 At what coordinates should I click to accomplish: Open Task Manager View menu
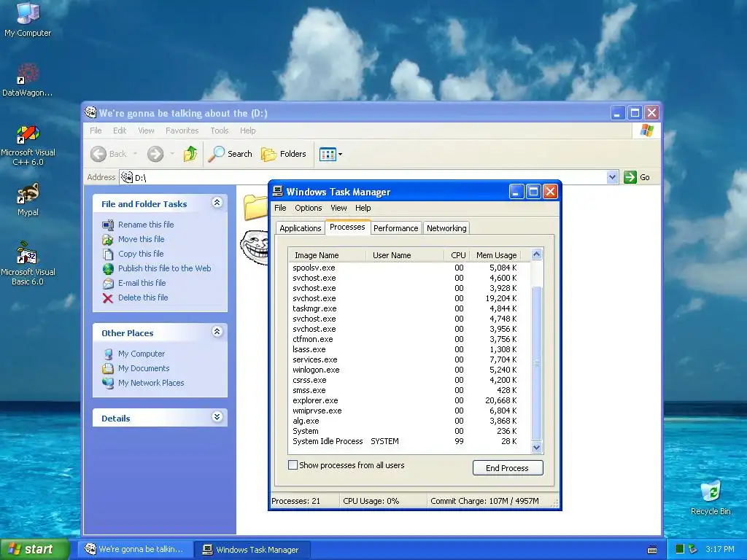[x=338, y=208]
